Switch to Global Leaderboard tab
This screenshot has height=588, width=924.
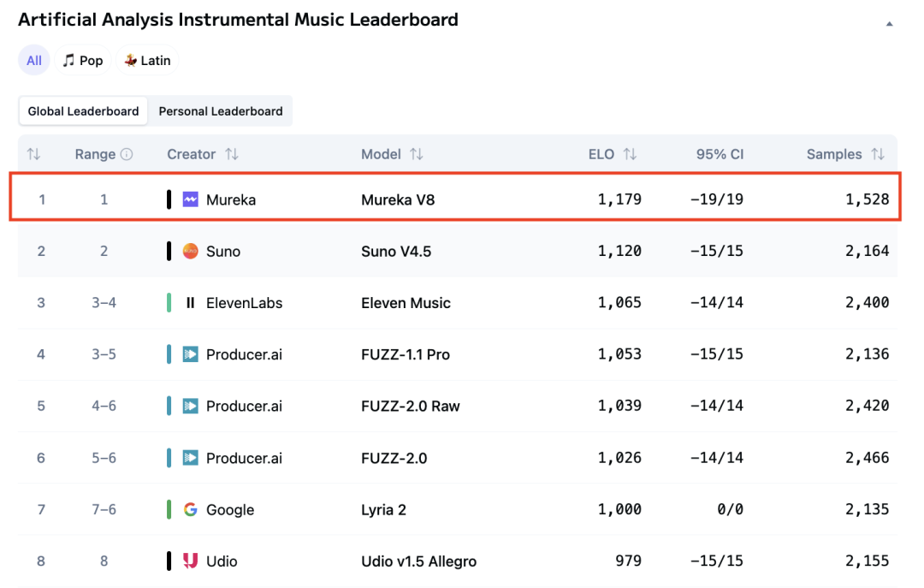pos(83,111)
